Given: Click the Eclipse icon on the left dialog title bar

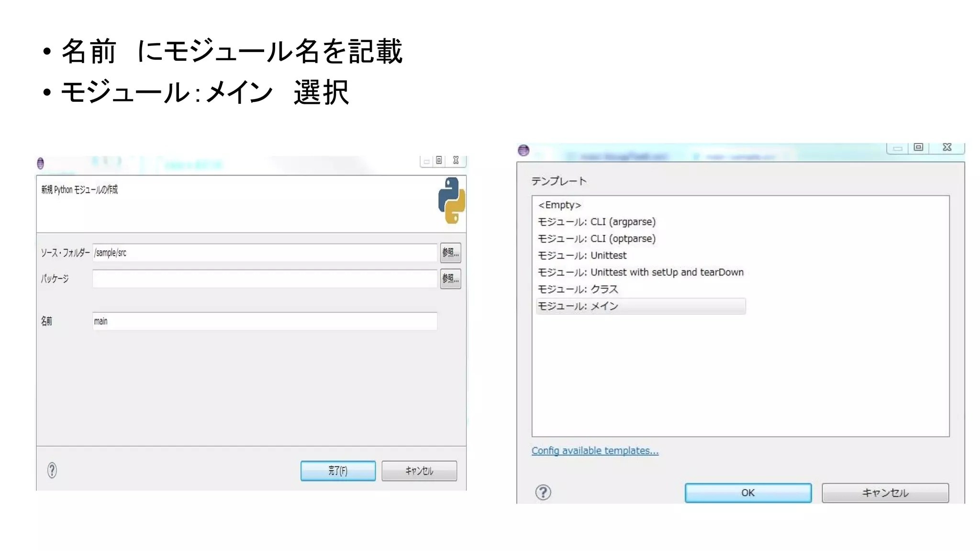Looking at the screenshot, I should pyautogui.click(x=41, y=164).
